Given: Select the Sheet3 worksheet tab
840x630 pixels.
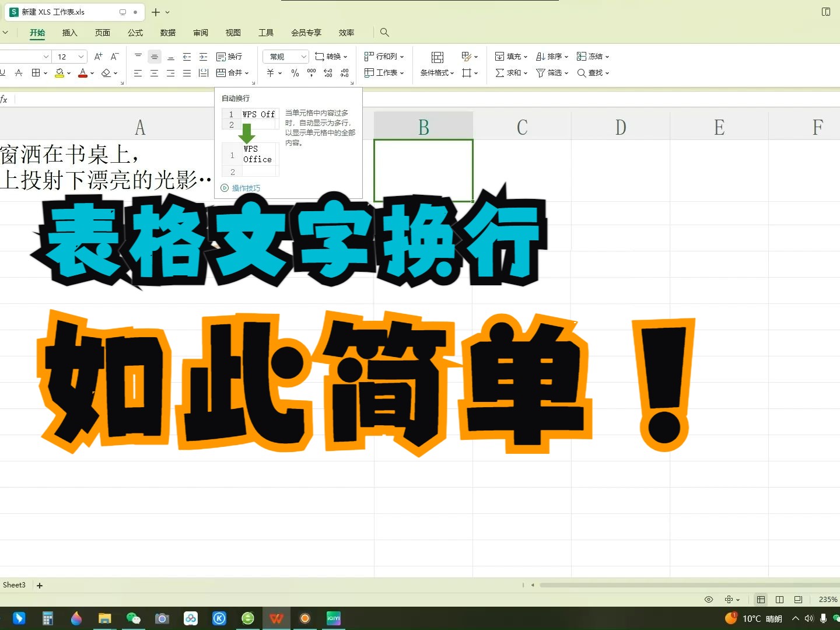Looking at the screenshot, I should coord(14,584).
